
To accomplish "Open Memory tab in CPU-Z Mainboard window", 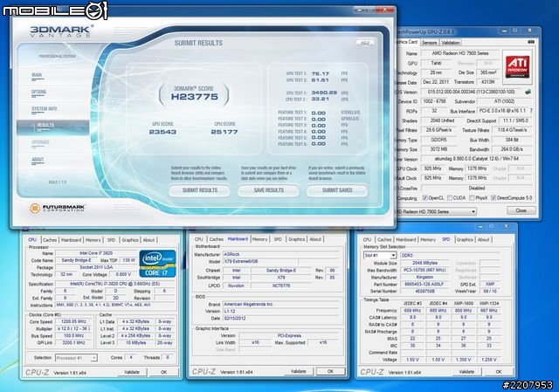I will (260, 239).
